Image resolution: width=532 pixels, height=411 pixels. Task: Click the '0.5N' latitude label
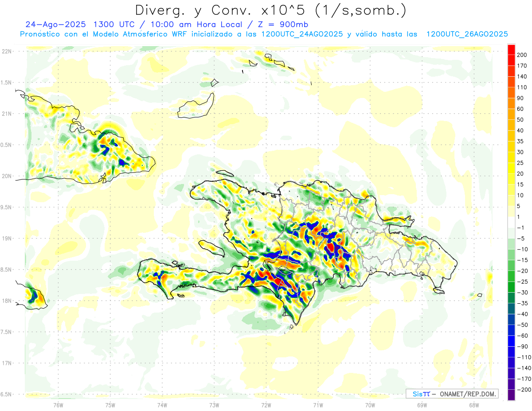coord(7,145)
